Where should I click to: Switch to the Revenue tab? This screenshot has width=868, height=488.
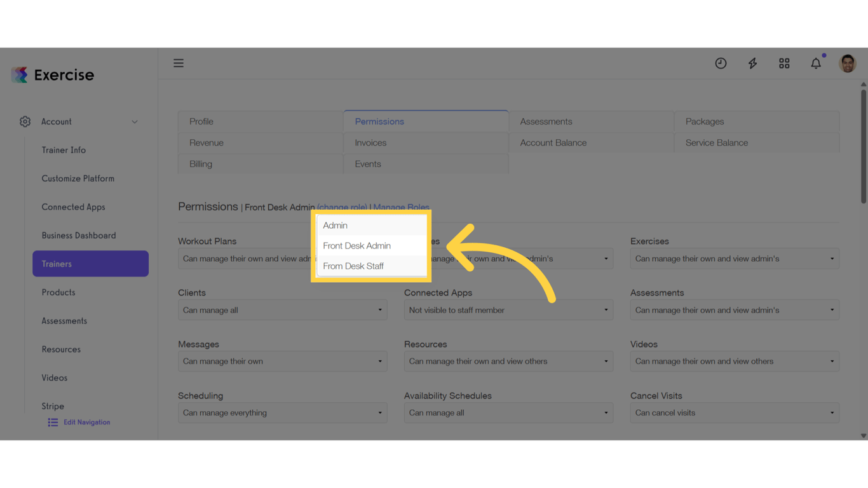(261, 143)
